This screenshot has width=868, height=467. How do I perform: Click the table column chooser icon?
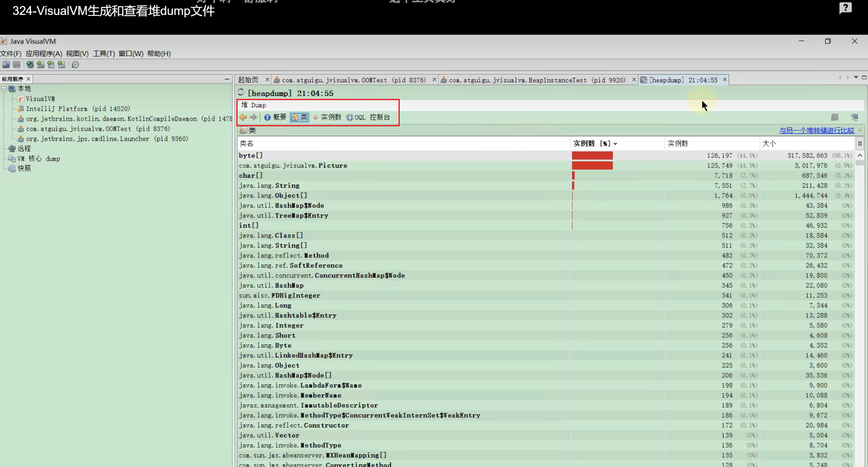click(860, 143)
